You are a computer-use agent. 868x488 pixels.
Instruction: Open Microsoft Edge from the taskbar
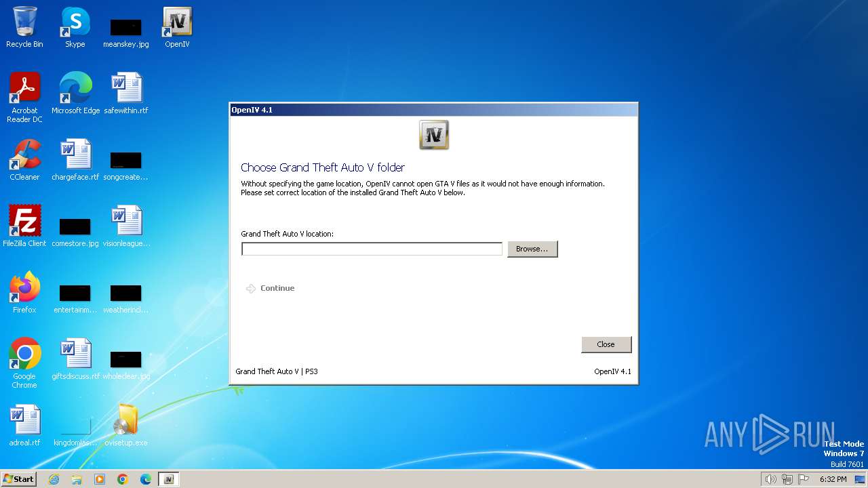[146, 479]
